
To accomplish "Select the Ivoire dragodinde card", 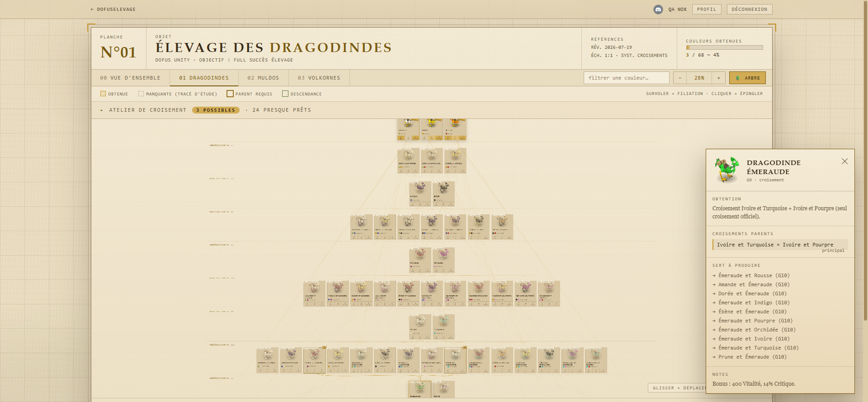I will coord(420,327).
